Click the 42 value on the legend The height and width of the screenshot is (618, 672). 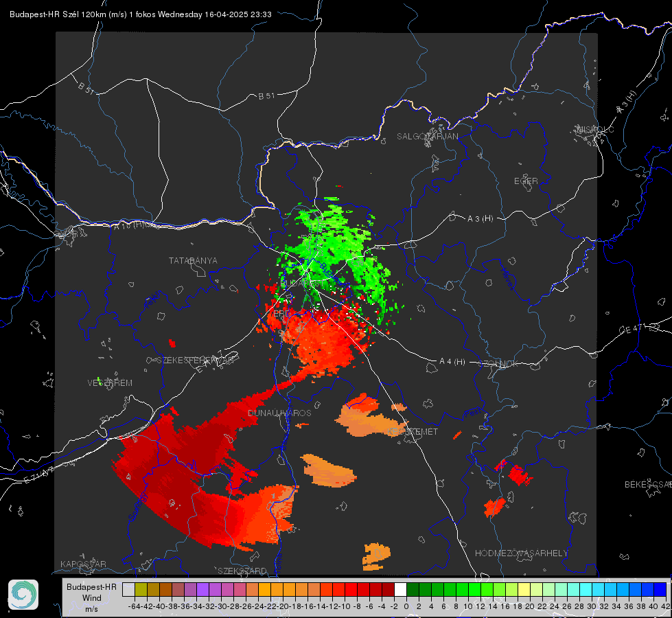665,606
